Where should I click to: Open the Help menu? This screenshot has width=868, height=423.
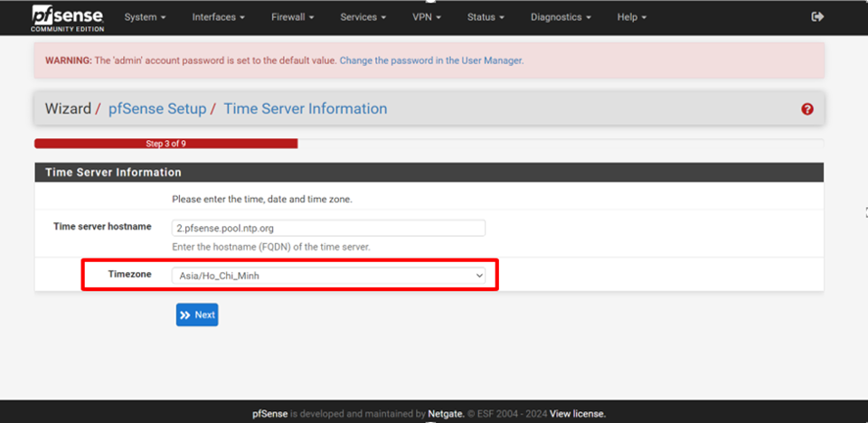point(631,17)
